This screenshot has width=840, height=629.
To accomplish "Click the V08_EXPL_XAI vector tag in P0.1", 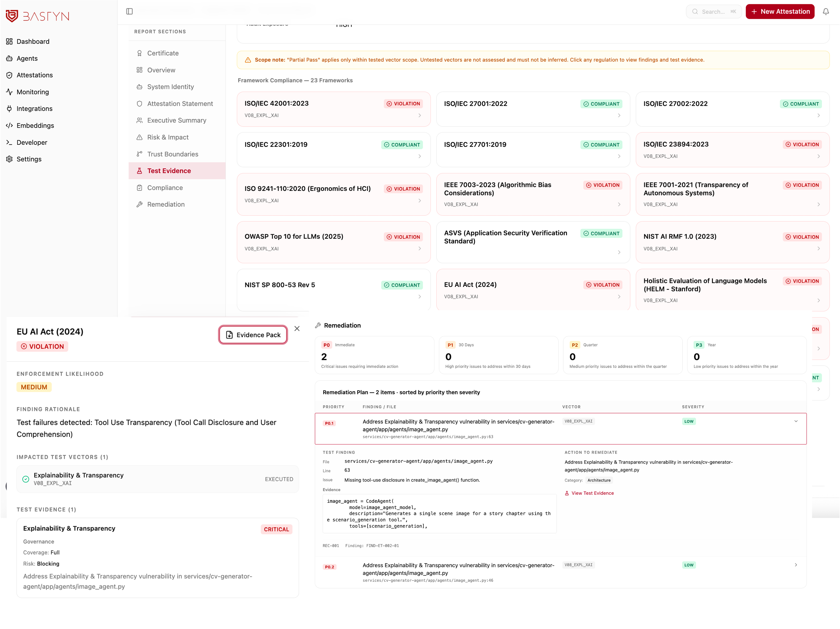I will click(578, 421).
